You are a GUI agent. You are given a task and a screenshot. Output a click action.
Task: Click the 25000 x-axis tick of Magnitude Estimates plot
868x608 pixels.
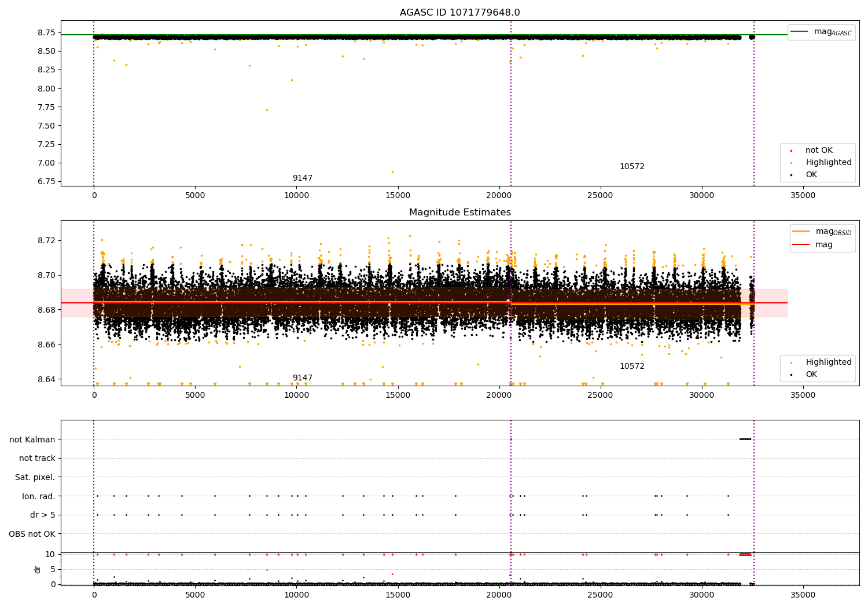coord(600,395)
